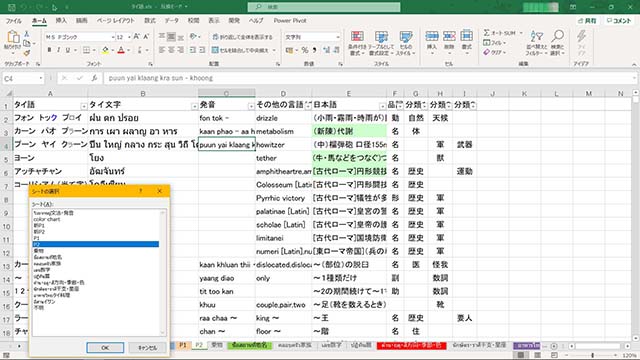The image size is (640, 360).
Task: Open Format as Table icon
Action: coord(381,43)
